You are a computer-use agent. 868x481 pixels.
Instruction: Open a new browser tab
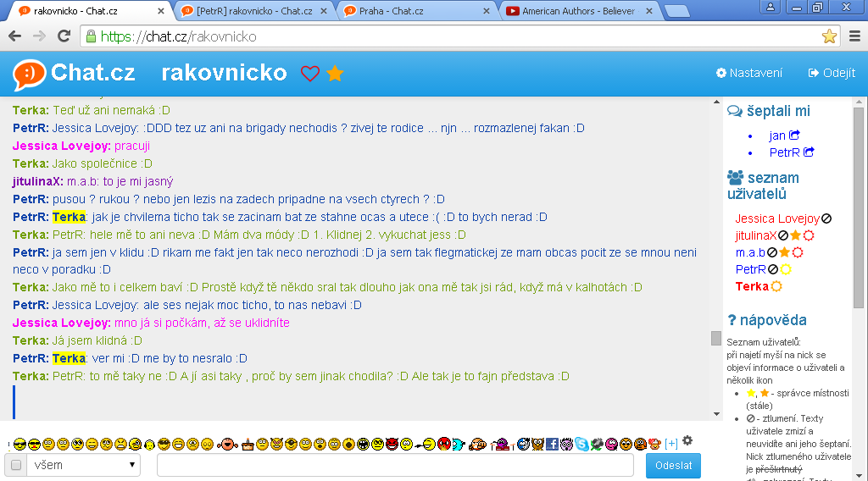pyautogui.click(x=676, y=11)
